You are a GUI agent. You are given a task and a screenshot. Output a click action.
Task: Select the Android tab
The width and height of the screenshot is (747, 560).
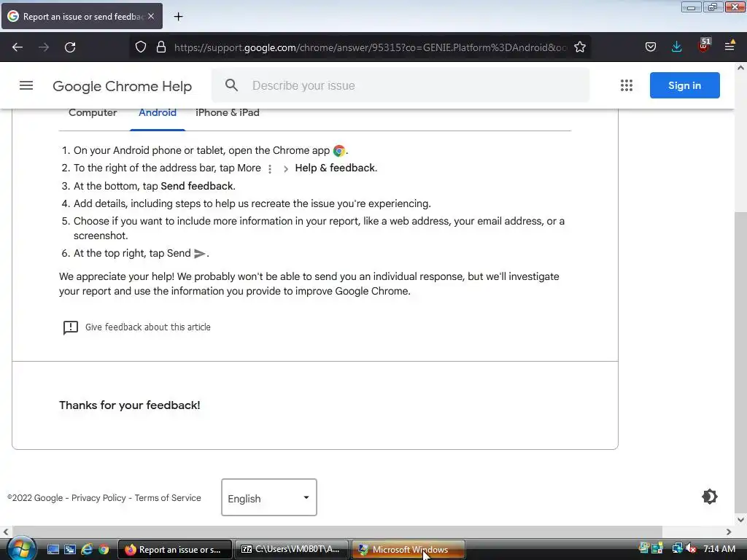[158, 113]
